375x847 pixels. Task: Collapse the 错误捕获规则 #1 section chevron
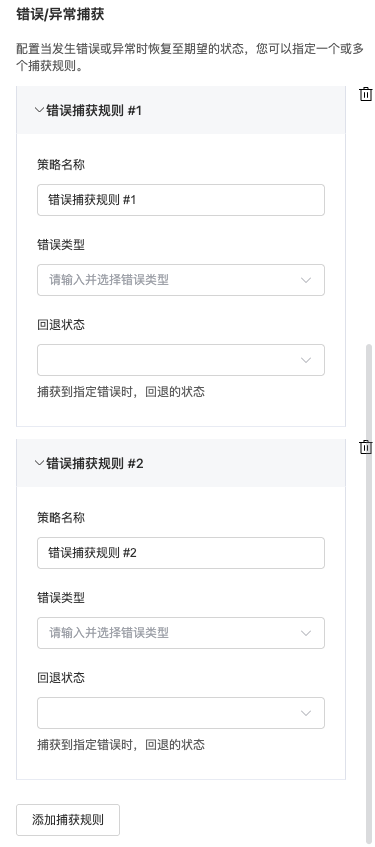[x=39, y=110]
